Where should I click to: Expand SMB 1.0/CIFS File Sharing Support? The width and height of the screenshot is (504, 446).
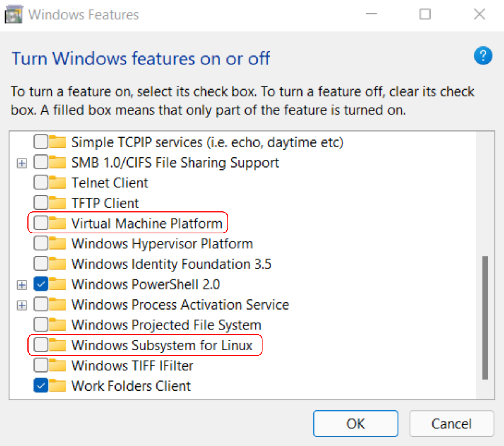(21, 162)
